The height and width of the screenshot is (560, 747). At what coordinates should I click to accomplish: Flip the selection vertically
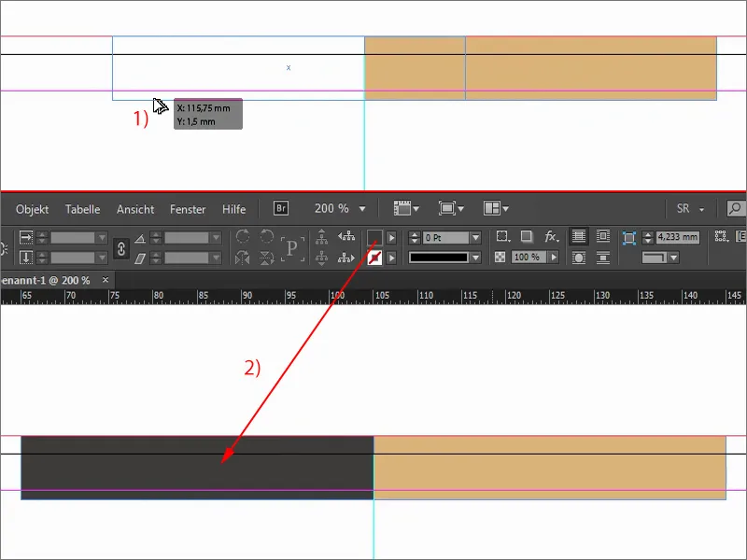(267, 258)
